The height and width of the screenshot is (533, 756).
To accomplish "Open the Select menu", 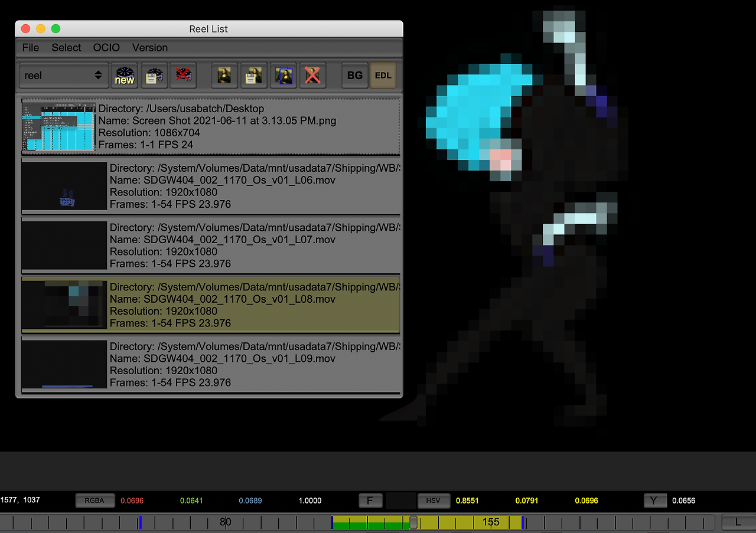I will 66,48.
